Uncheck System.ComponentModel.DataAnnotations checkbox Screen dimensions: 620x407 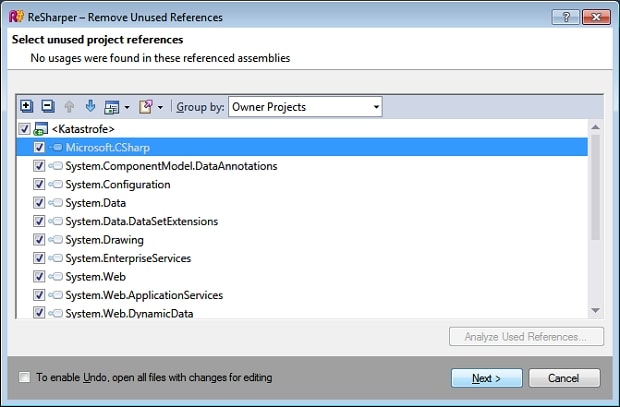(39, 166)
